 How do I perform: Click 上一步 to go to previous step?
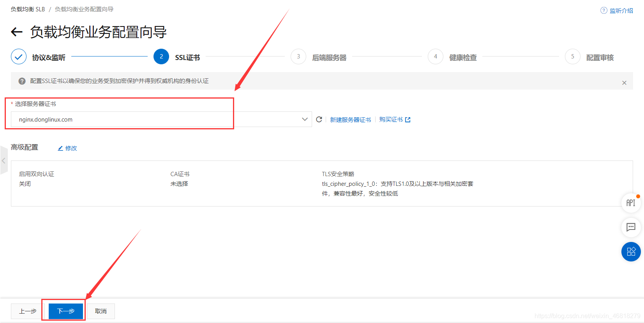click(x=28, y=311)
